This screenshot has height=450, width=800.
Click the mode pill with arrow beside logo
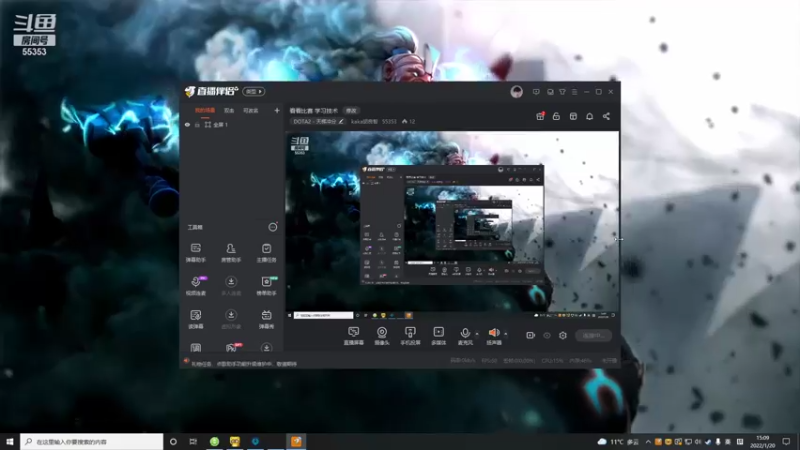(254, 91)
